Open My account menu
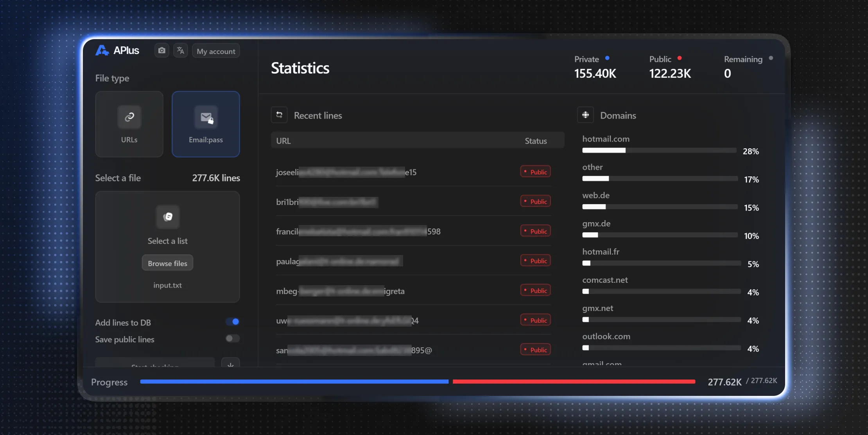The image size is (868, 435). point(215,50)
